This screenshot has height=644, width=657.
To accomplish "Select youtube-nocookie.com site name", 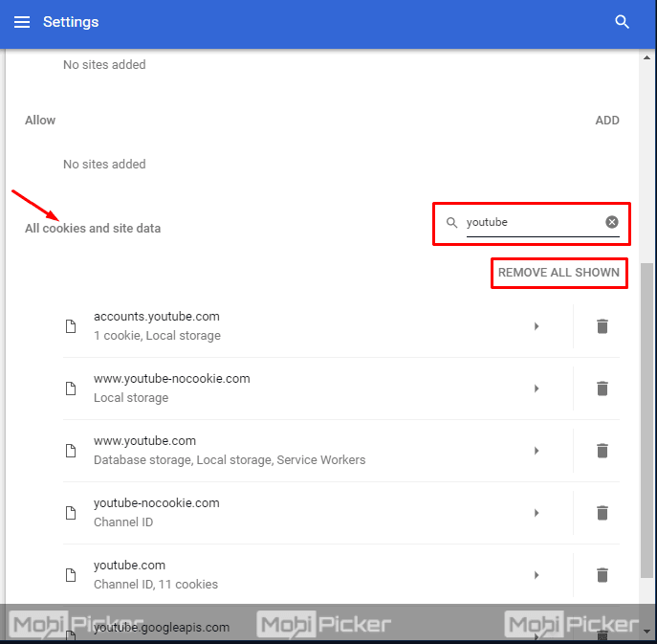I will 156,503.
